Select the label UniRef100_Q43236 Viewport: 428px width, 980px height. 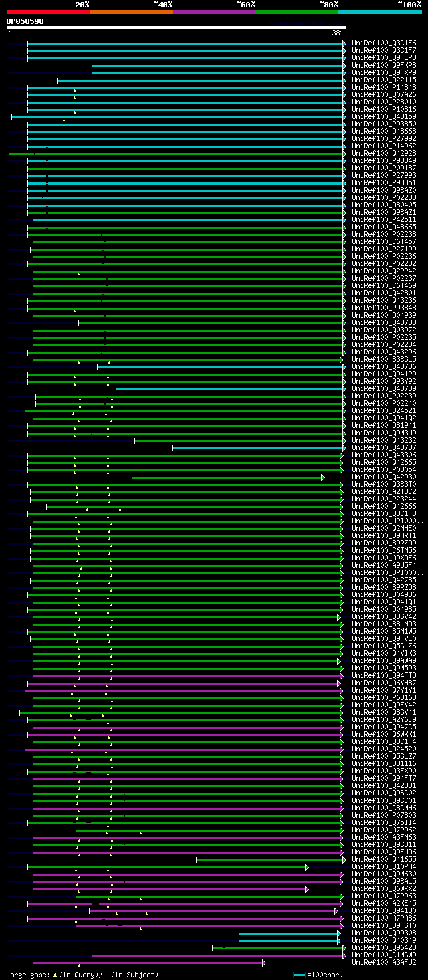384,301
